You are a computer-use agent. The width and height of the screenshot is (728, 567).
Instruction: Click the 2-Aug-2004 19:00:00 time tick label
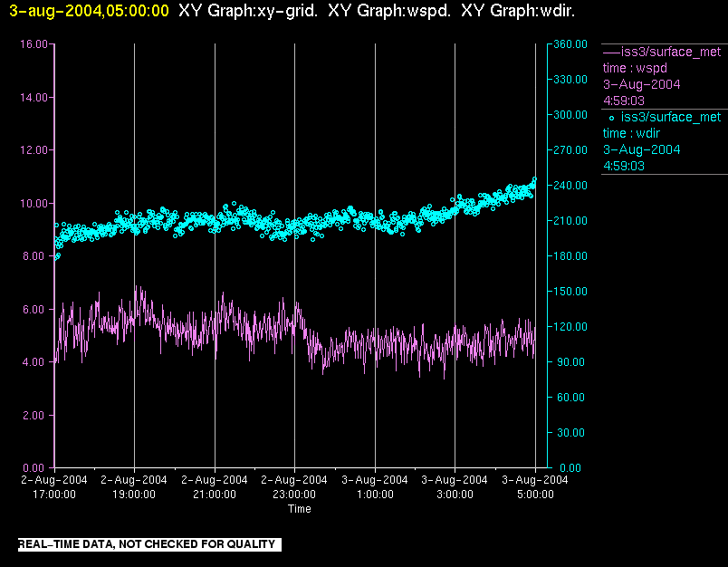tap(134, 487)
